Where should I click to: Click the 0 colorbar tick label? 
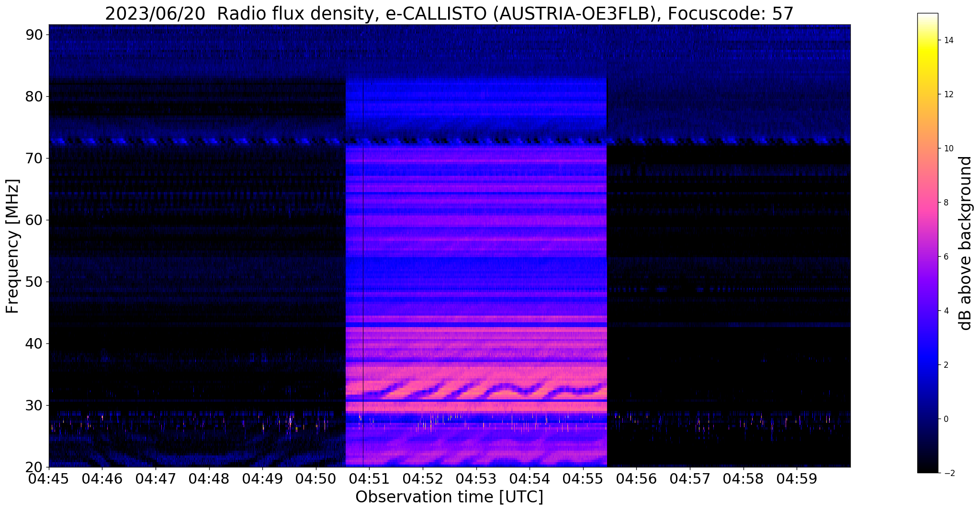[x=945, y=419]
